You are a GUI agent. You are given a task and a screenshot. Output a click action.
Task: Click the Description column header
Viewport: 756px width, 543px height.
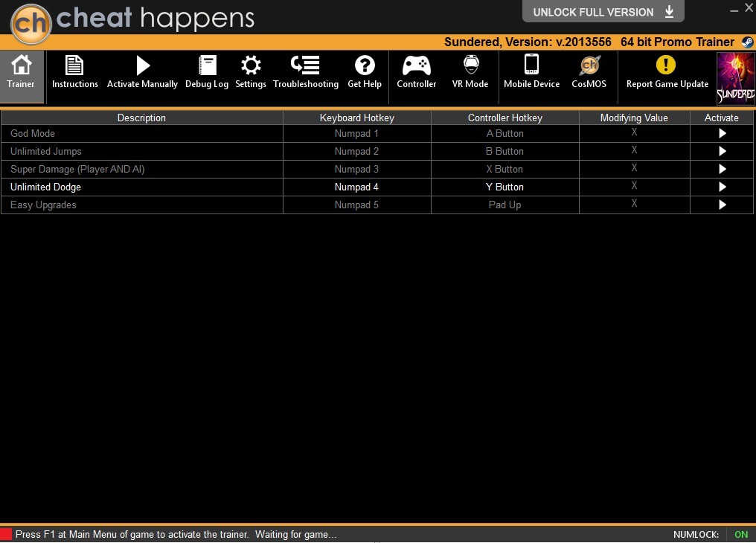click(x=141, y=118)
